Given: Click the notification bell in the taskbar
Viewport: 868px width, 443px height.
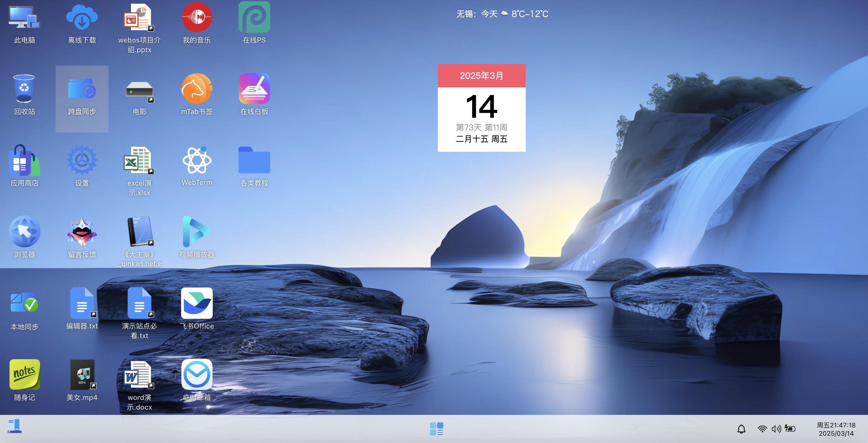Looking at the screenshot, I should point(741,429).
